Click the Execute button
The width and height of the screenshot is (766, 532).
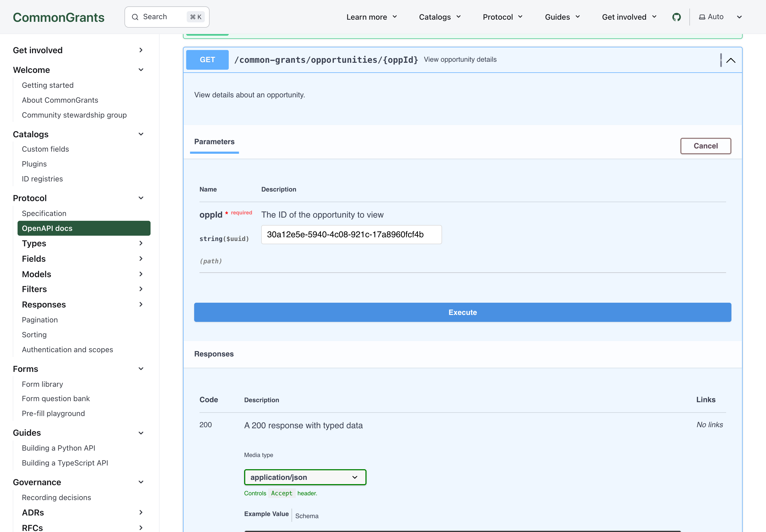[x=463, y=312]
